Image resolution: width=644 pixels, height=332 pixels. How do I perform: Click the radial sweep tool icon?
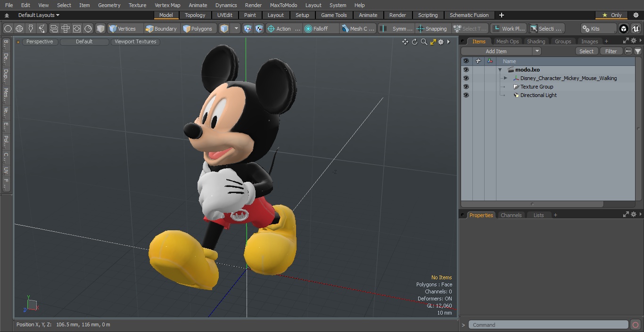pos(88,29)
